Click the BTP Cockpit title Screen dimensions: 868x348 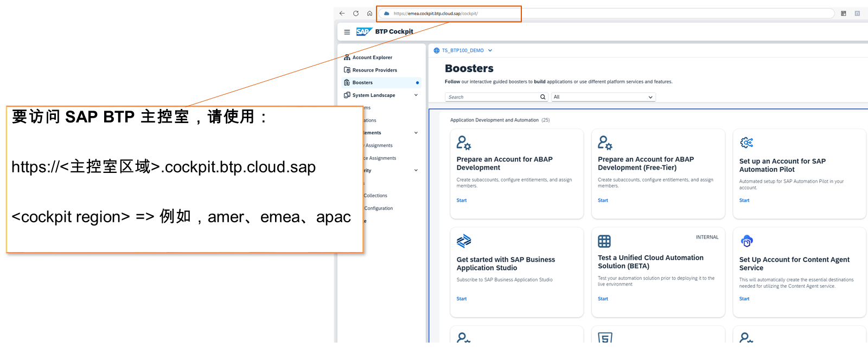pos(394,31)
